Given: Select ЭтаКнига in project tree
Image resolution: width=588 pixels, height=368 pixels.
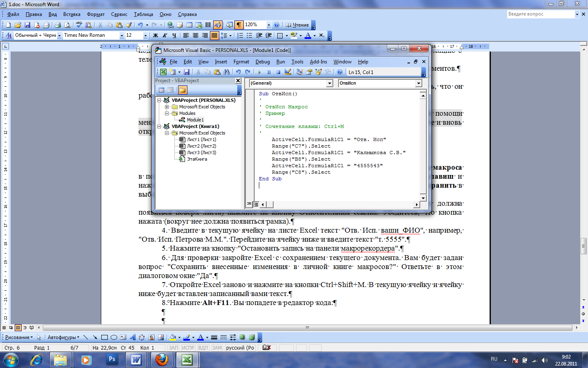Looking at the screenshot, I should [197, 159].
